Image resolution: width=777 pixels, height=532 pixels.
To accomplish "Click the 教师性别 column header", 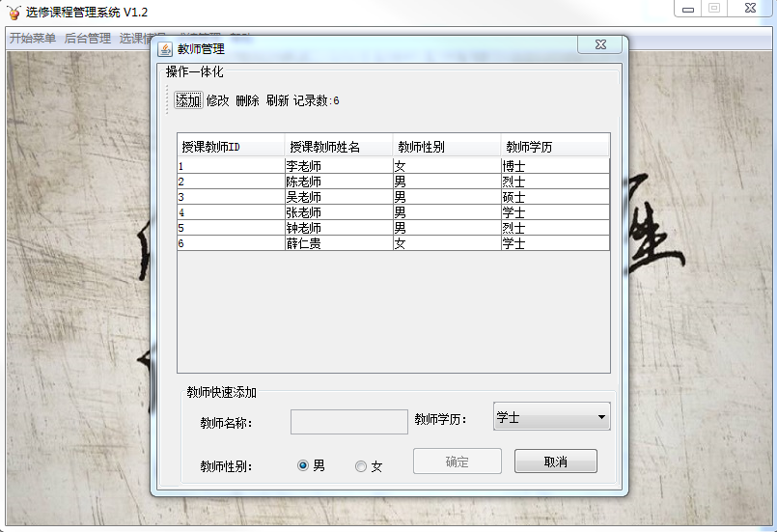I will 447,147.
